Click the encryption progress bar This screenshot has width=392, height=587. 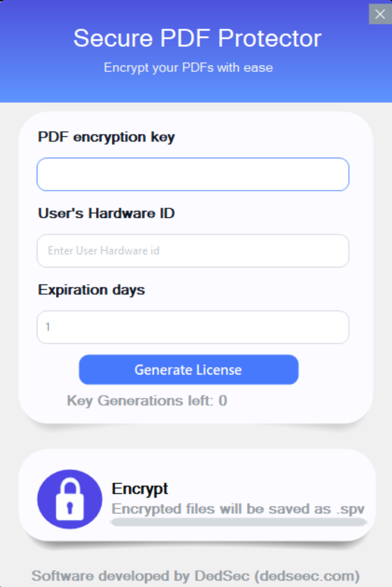click(239, 522)
